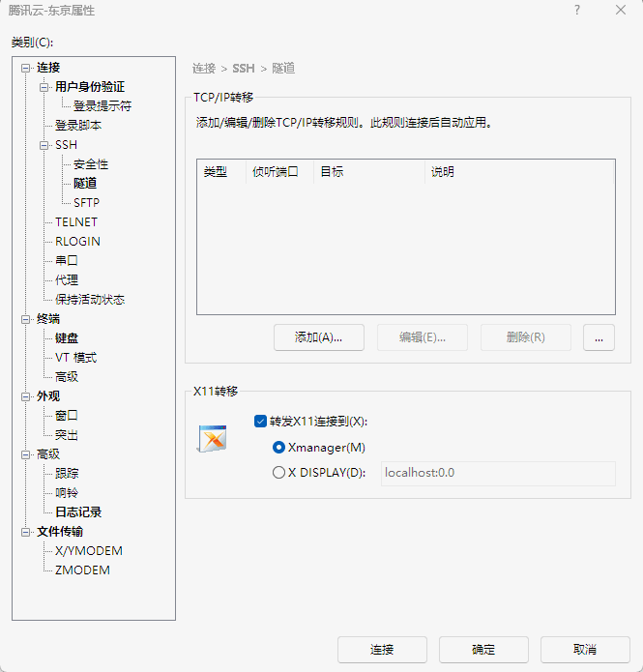The width and height of the screenshot is (643, 672).
Task: Click the 类型 column header
Action: 221,172
